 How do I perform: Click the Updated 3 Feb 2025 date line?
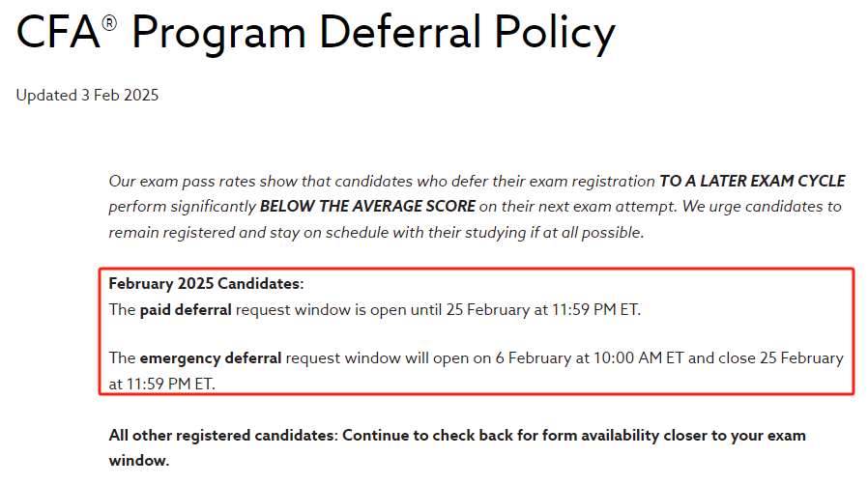87,95
